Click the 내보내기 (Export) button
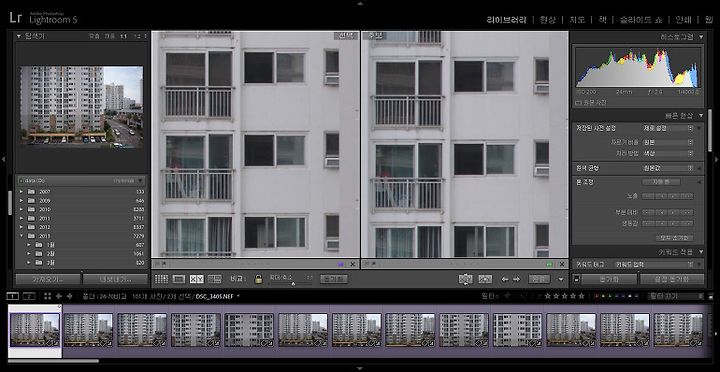 click(115, 279)
